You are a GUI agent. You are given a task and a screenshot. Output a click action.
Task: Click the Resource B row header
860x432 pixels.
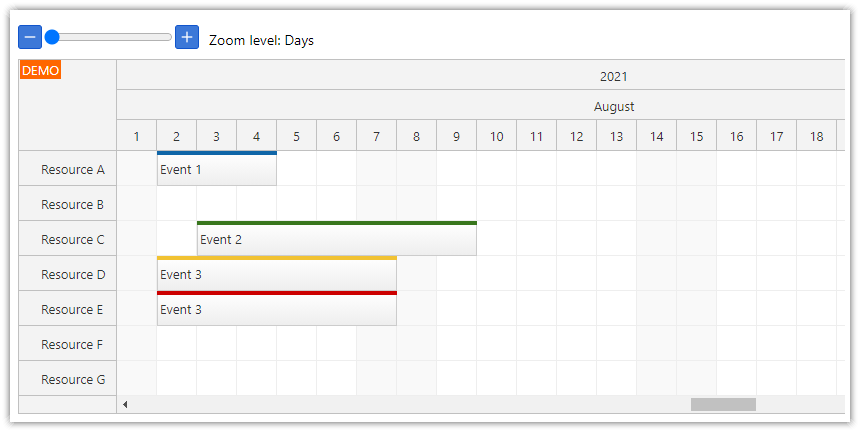[68, 204]
